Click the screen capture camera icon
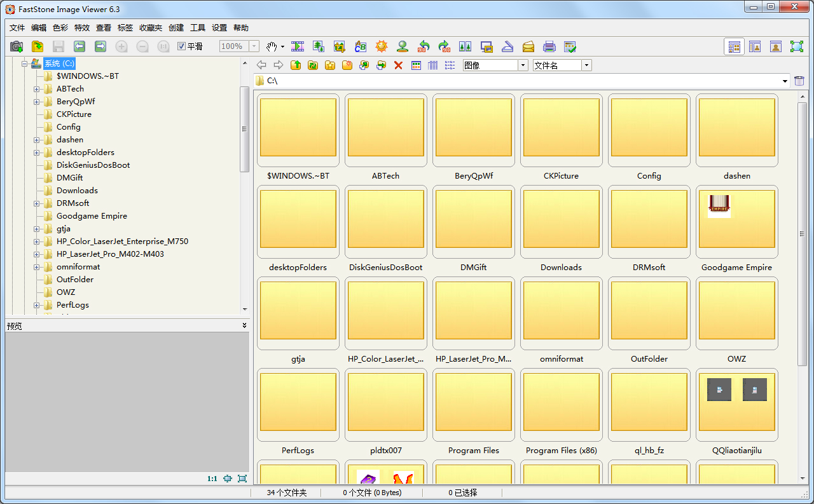Image resolution: width=814 pixels, height=504 pixels. [x=17, y=46]
